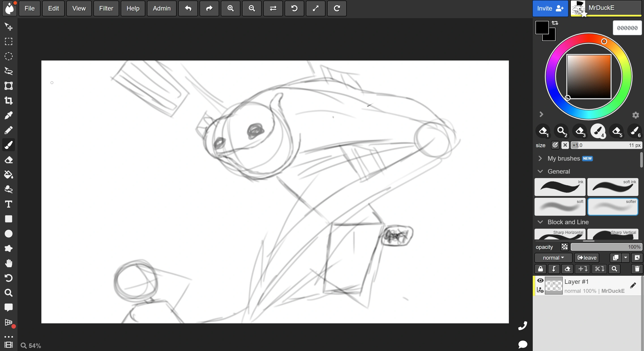644x351 pixels.
Task: Open the Filter menu
Action: coord(106,8)
